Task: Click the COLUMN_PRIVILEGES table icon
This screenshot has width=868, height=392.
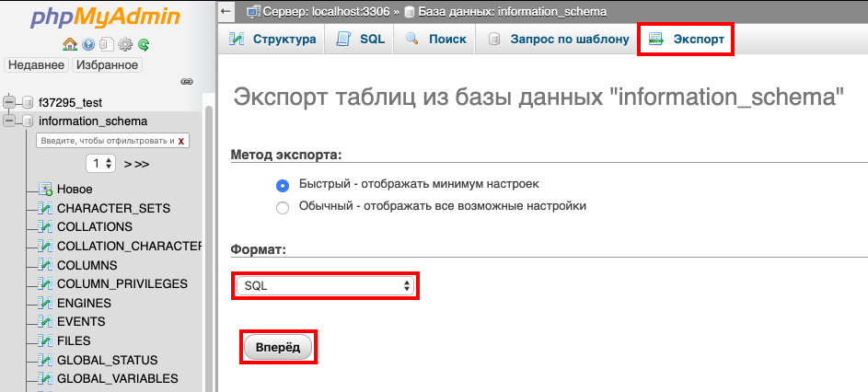Action: (x=45, y=283)
